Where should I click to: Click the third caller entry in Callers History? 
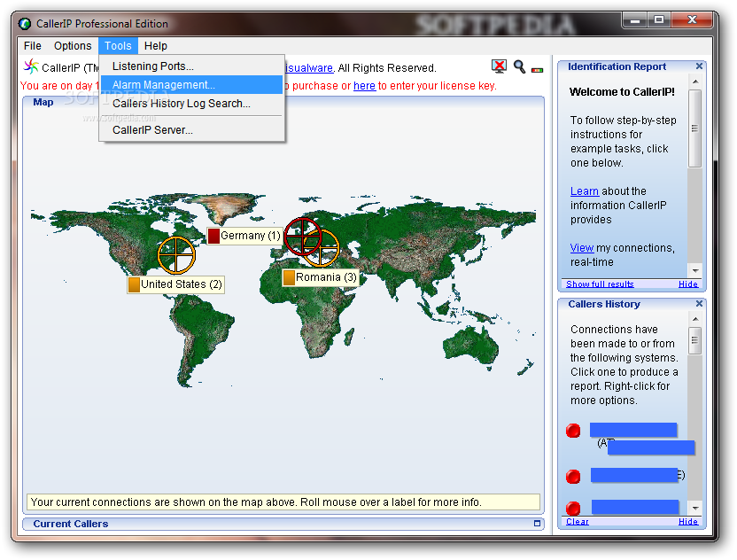pyautogui.click(x=635, y=507)
